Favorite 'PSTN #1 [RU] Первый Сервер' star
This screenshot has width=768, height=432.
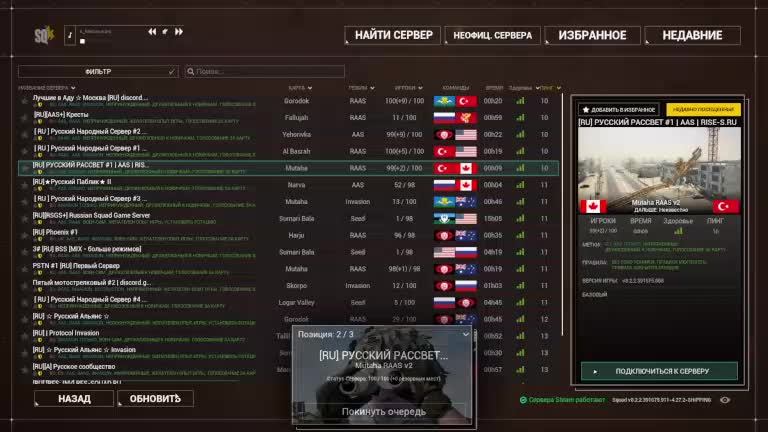24,269
